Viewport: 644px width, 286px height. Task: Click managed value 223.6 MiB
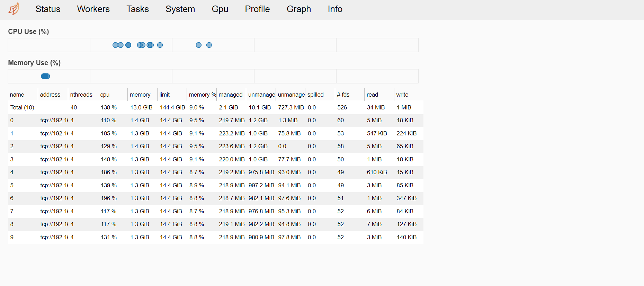tap(232, 146)
